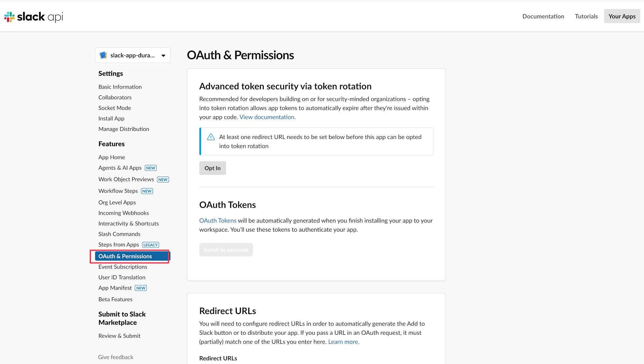Go to Tutorials in header
Screen dimensions: 644x364
coord(586,16)
